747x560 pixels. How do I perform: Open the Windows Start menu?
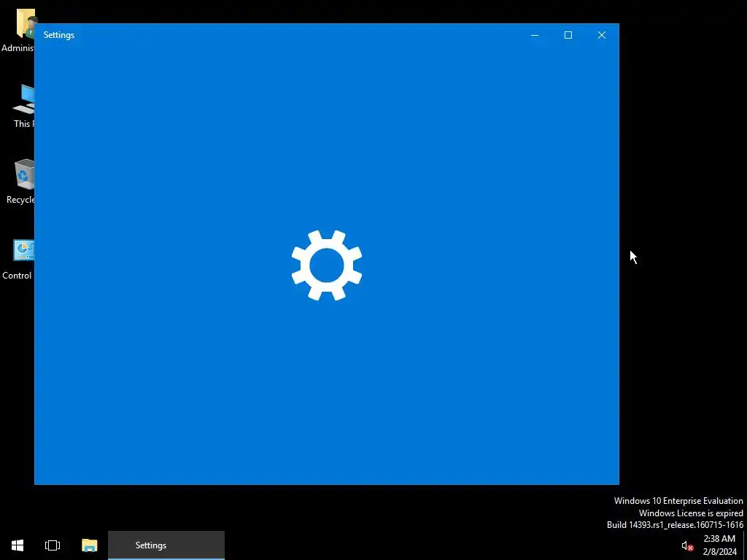click(x=18, y=545)
